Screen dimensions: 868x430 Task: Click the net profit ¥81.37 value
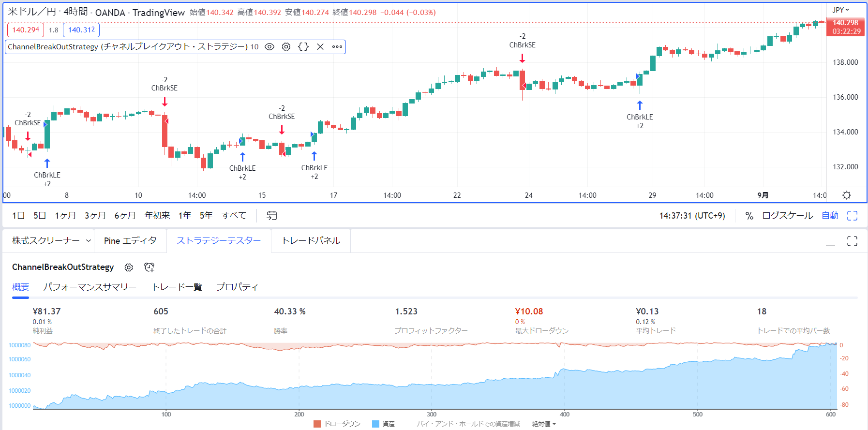click(x=46, y=311)
